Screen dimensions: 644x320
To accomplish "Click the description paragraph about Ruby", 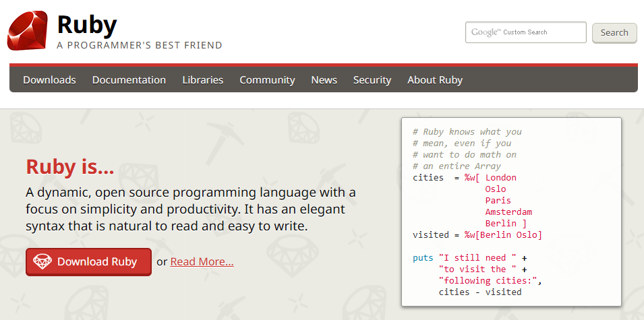I will click(191, 210).
